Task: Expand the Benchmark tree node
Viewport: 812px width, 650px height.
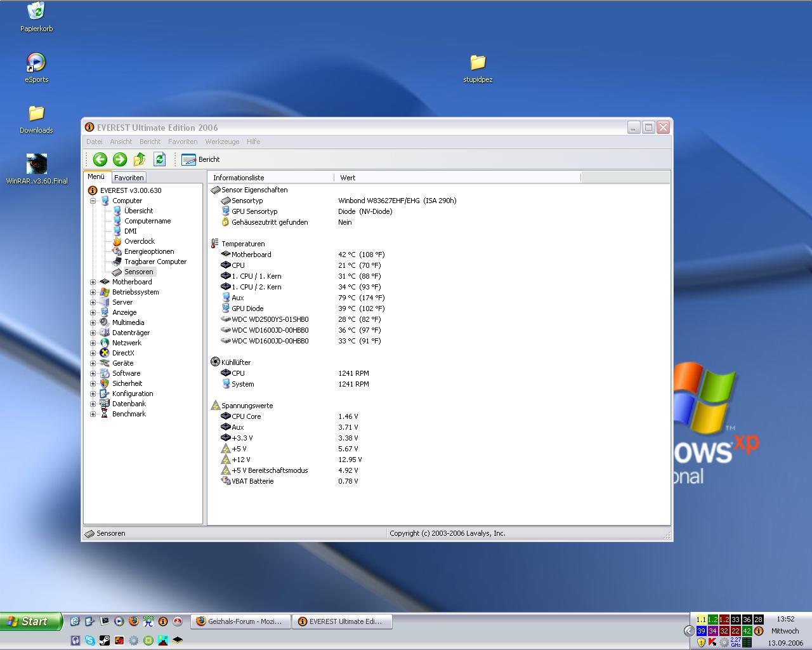Action: pos(93,414)
